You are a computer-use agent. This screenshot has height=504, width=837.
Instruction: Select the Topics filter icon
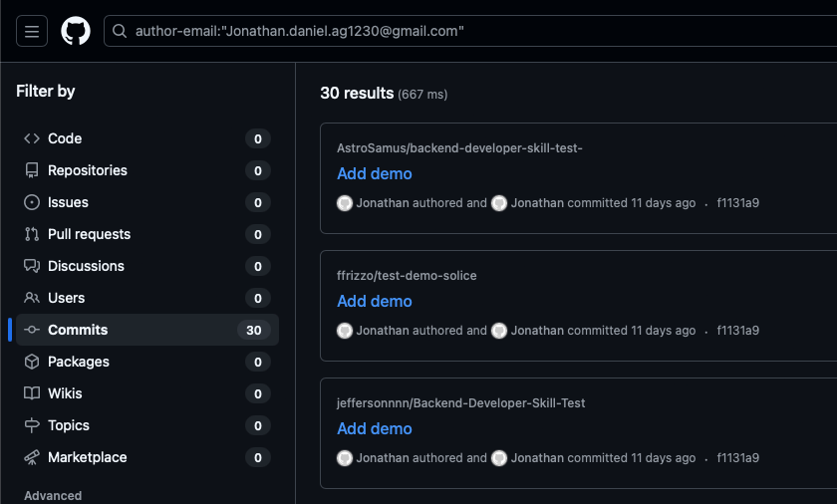[32, 425]
